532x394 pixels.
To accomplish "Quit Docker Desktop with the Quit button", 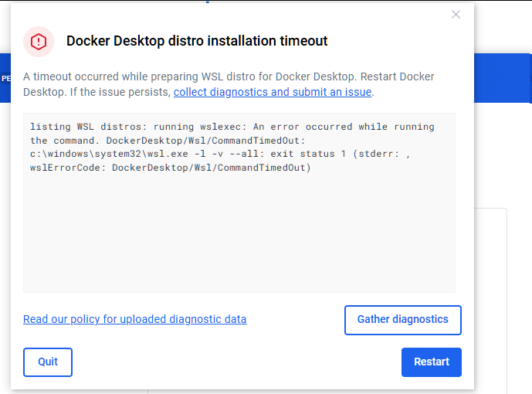I will coord(48,362).
